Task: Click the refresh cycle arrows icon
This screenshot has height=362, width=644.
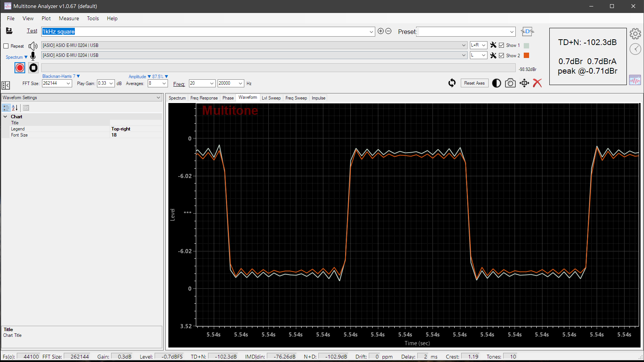Action: point(452,83)
